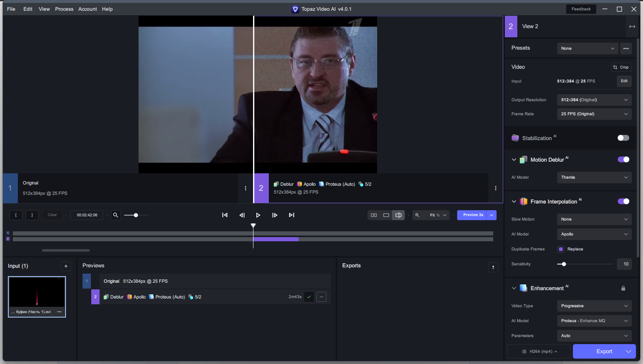This screenshot has height=364, width=643.
Task: Turn off Frame Interpolation switch
Action: (x=623, y=201)
